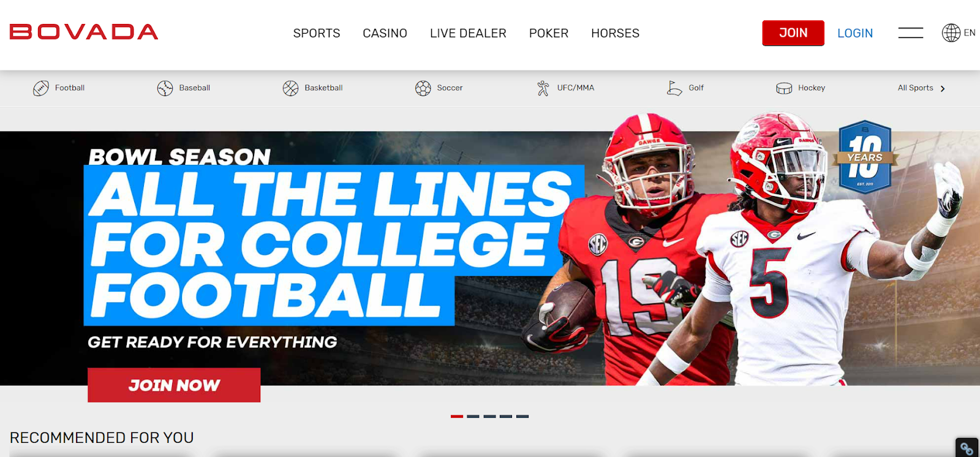This screenshot has height=457, width=980.
Task: Click the red JOIN button
Action: coord(793,33)
